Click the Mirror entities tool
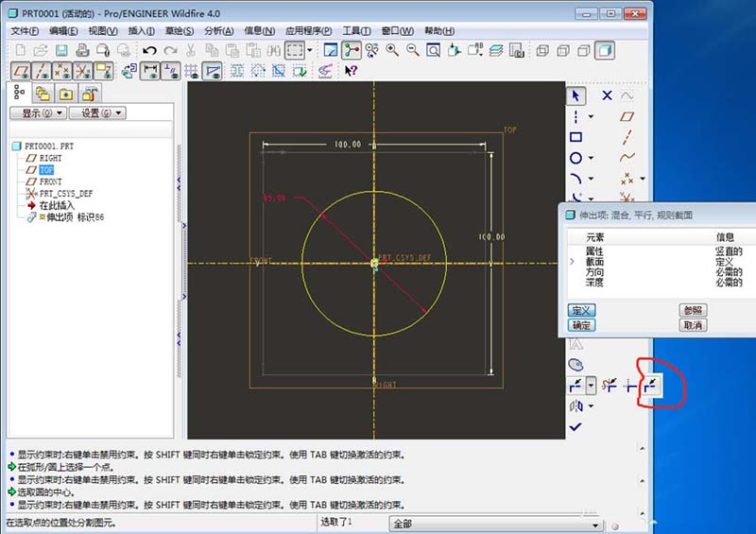756x534 pixels. 576,406
